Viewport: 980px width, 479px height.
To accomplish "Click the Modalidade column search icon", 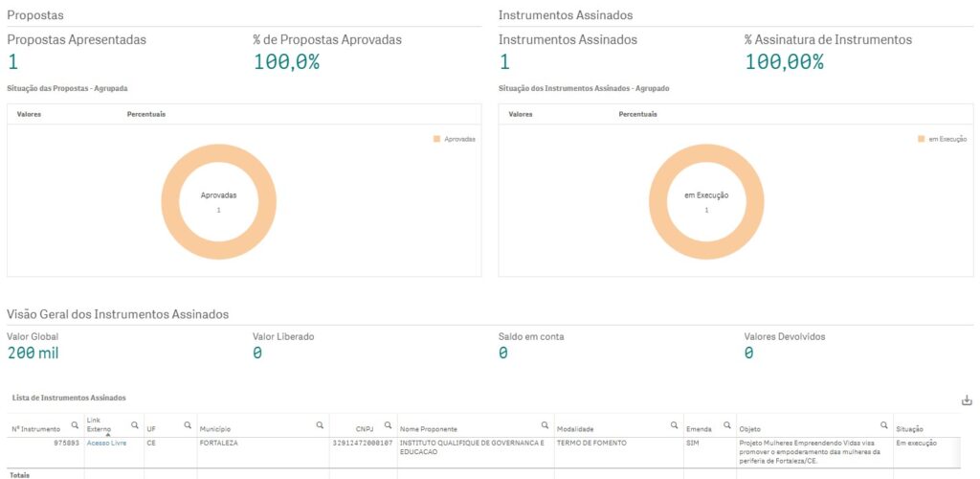I will pos(674,424).
